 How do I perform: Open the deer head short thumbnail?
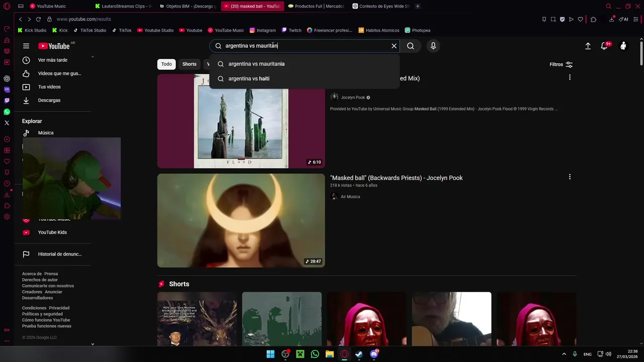pyautogui.click(x=197, y=319)
